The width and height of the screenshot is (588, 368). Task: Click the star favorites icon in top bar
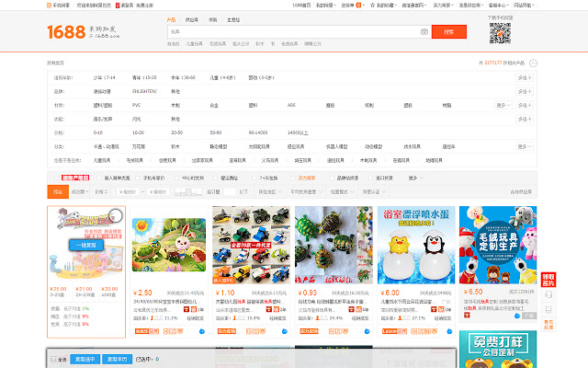(x=372, y=6)
